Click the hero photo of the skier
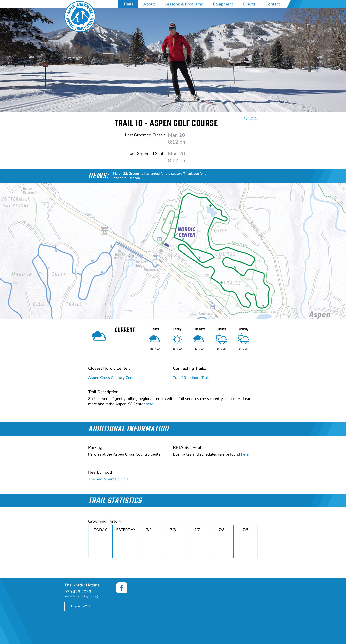346x644 pixels. pyautogui.click(x=173, y=60)
